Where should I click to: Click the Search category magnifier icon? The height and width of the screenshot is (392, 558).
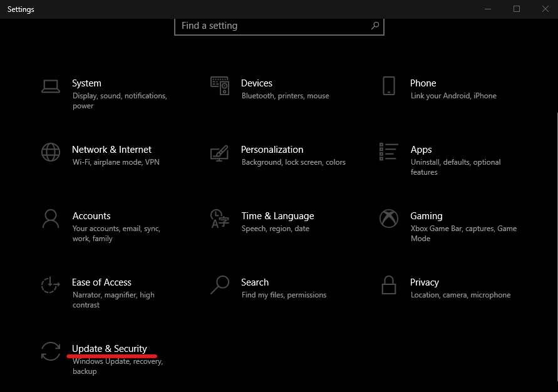pos(220,285)
